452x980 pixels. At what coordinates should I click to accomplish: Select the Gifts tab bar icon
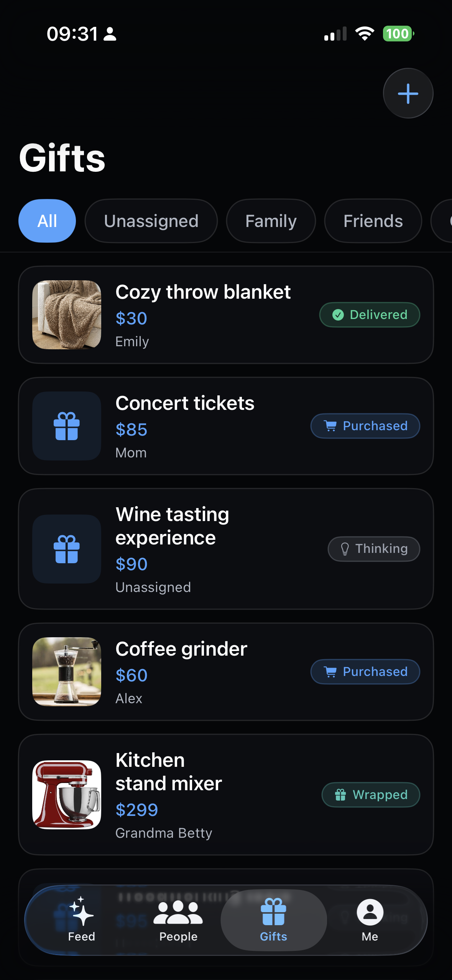273,912
